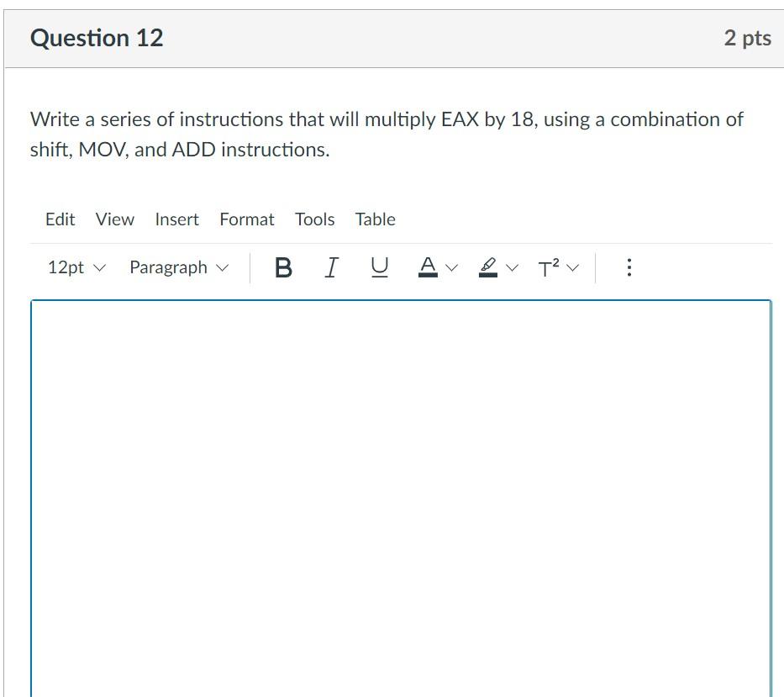
Task: Open the superscript dropdown arrow
Action: tap(572, 267)
